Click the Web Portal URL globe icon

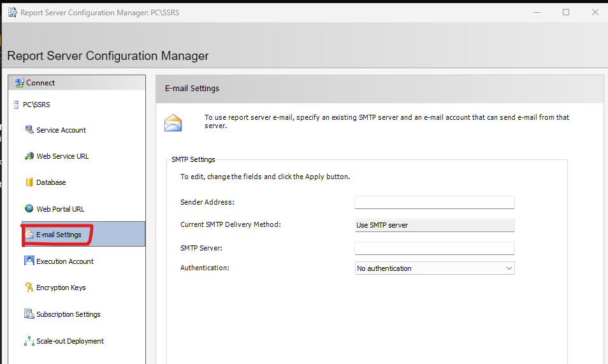tap(29, 208)
